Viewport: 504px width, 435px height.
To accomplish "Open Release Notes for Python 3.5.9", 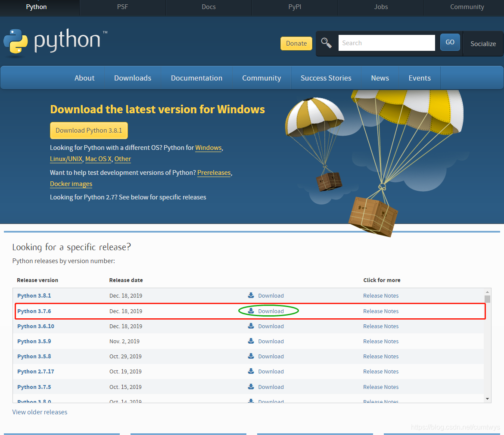I will coord(381,341).
